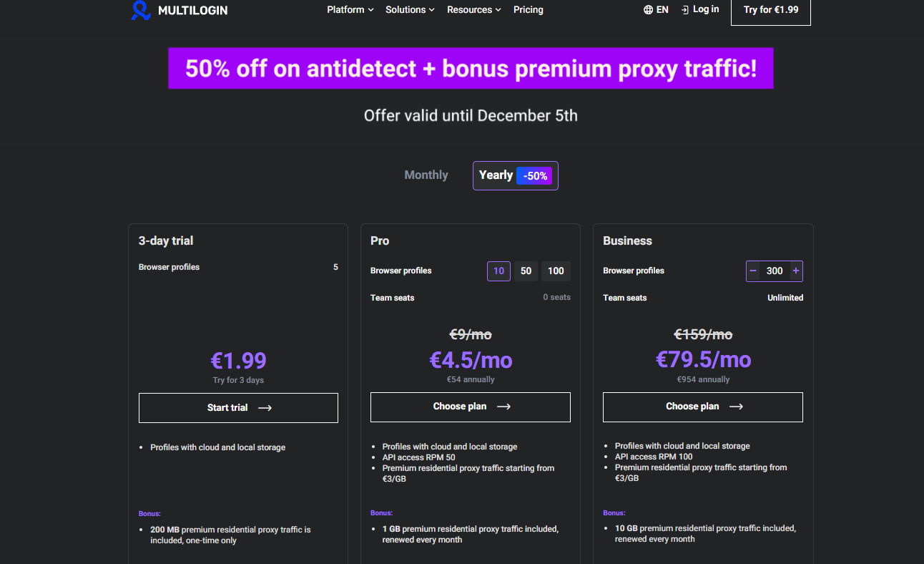Decrease Business browser profiles with minus
Viewport: 924px width, 564px height.
click(x=753, y=271)
